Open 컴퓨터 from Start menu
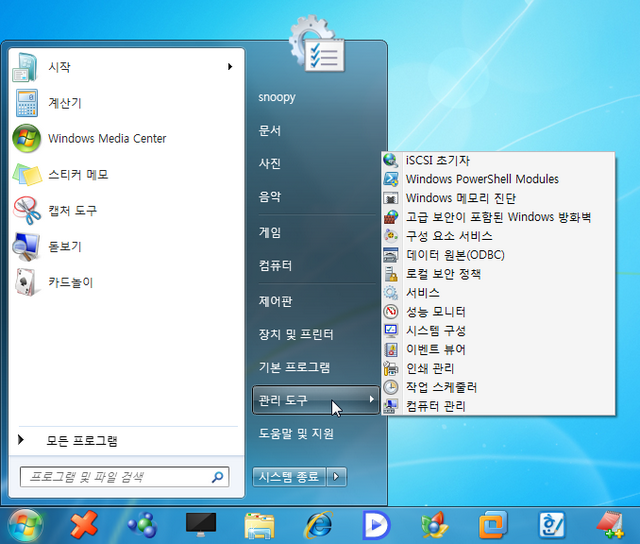The height and width of the screenshot is (544, 640). [x=275, y=266]
